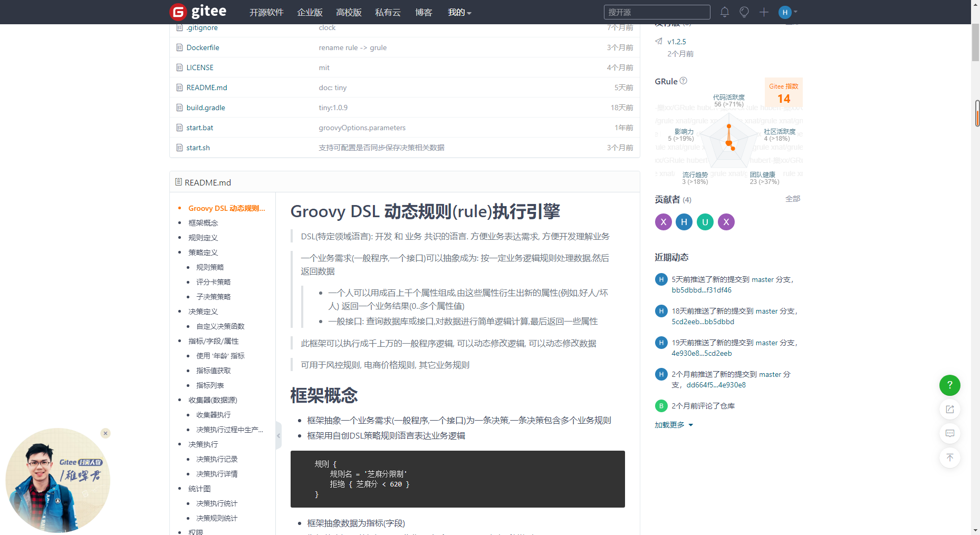980x535 pixels.
Task: Open commit message 'groovyOptions.parameters'
Action: [362, 128]
